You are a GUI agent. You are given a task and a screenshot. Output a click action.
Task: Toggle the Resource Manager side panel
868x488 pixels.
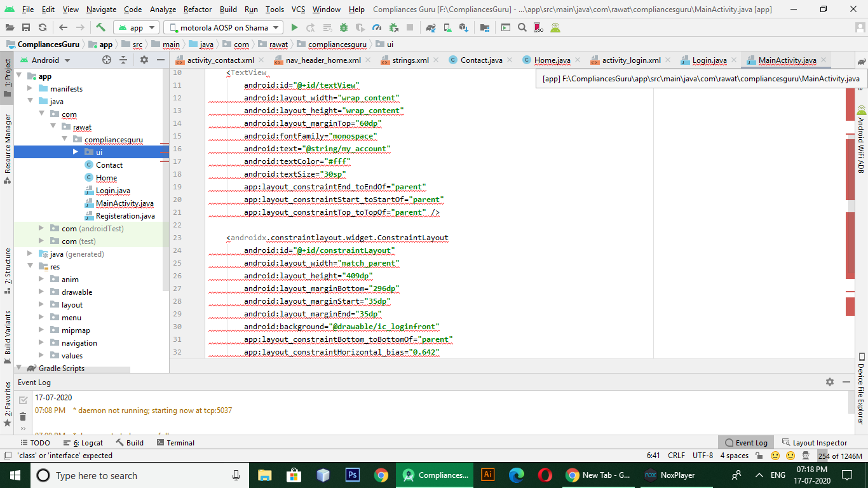(x=7, y=148)
